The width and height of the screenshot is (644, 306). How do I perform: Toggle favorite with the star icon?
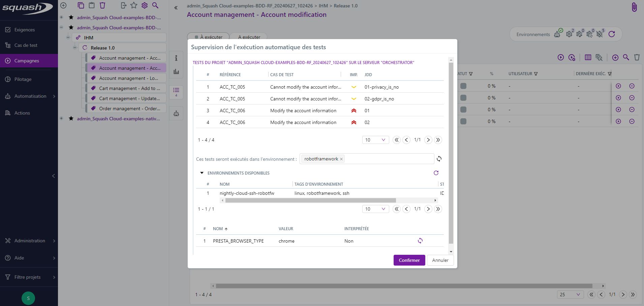pos(134,5)
